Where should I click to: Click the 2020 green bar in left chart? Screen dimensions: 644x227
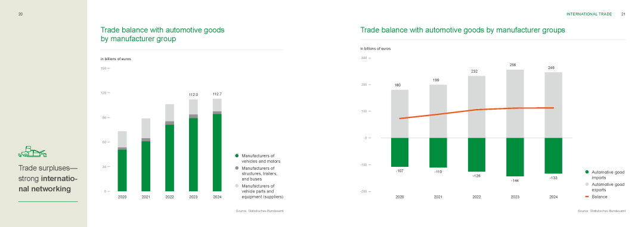[x=122, y=170]
